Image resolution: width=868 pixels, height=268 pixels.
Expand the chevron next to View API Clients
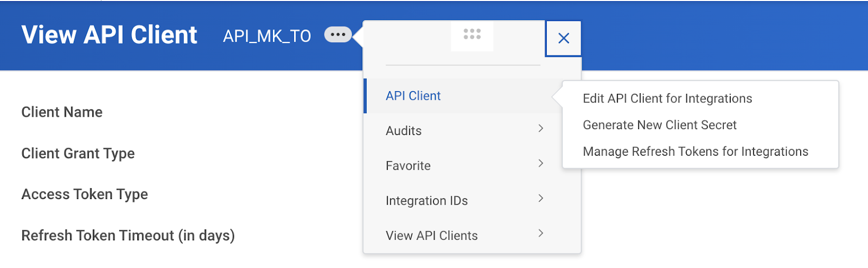coord(540,233)
